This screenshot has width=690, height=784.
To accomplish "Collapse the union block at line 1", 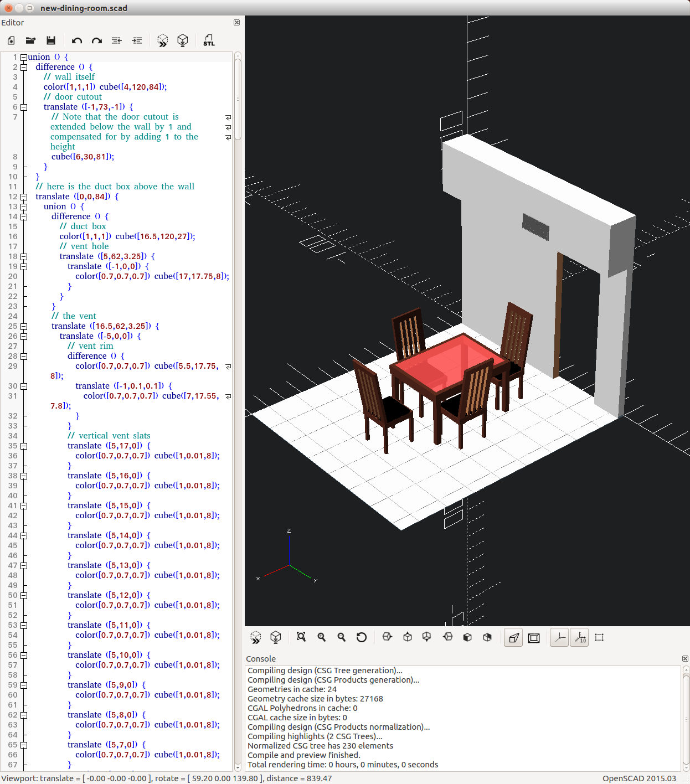I will click(x=24, y=57).
